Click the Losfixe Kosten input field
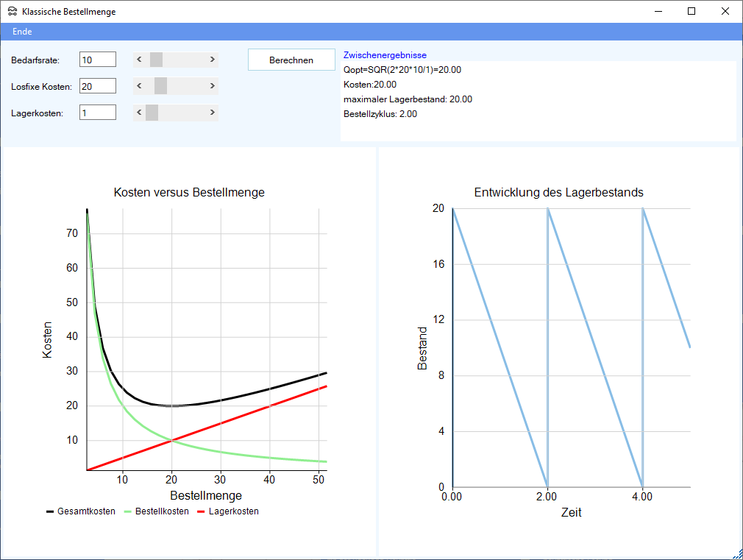 point(98,86)
